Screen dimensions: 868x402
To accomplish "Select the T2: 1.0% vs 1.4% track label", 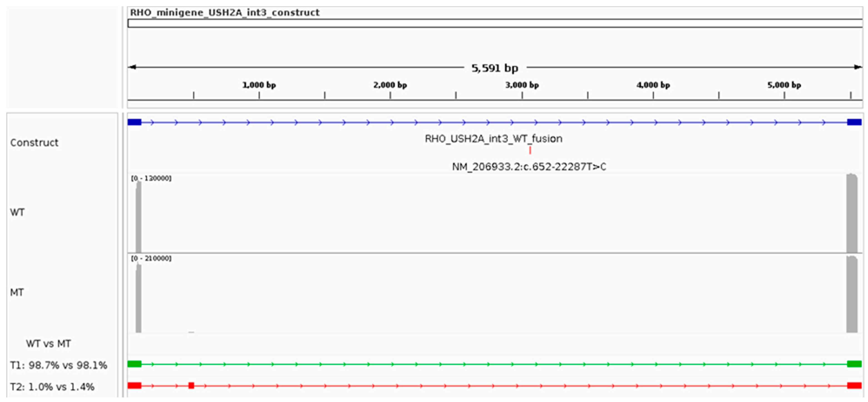I will (52, 387).
